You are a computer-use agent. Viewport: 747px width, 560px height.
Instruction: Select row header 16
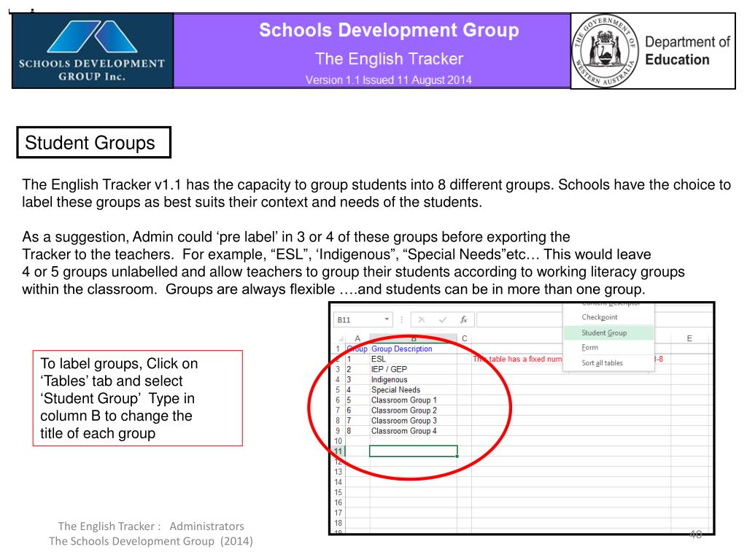coord(338,502)
